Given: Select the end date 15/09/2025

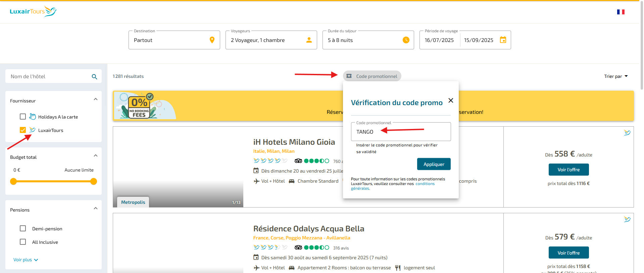Looking at the screenshot, I should [479, 40].
